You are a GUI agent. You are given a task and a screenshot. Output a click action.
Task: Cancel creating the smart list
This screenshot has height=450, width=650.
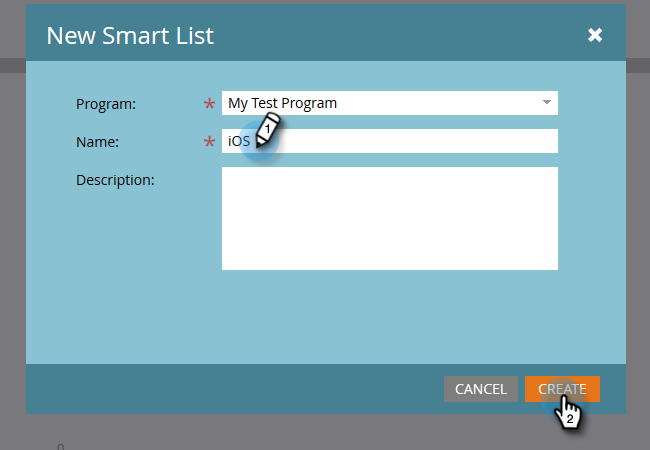pyautogui.click(x=481, y=389)
